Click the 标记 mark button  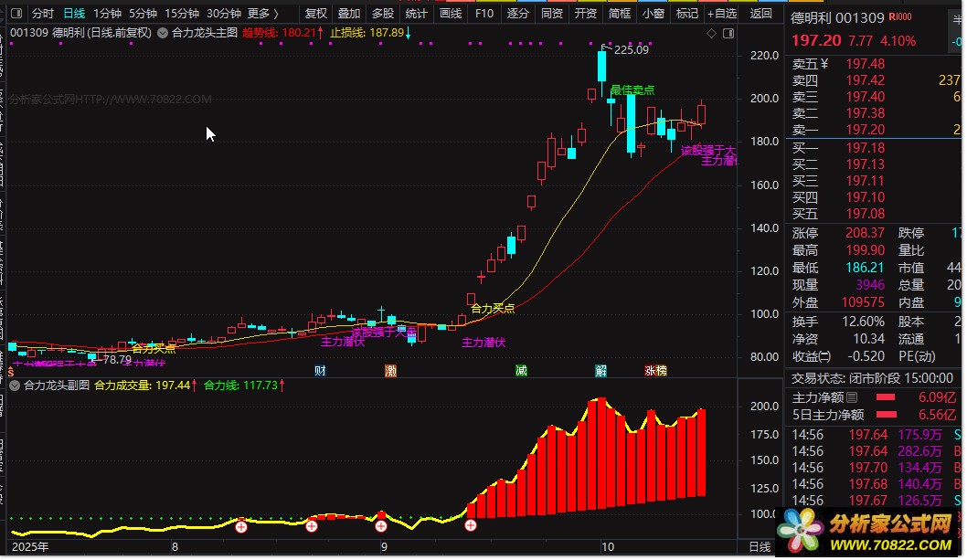point(686,13)
